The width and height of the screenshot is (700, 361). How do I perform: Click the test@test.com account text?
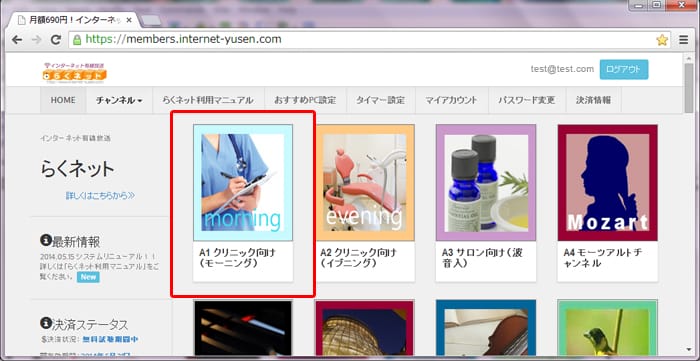click(562, 69)
